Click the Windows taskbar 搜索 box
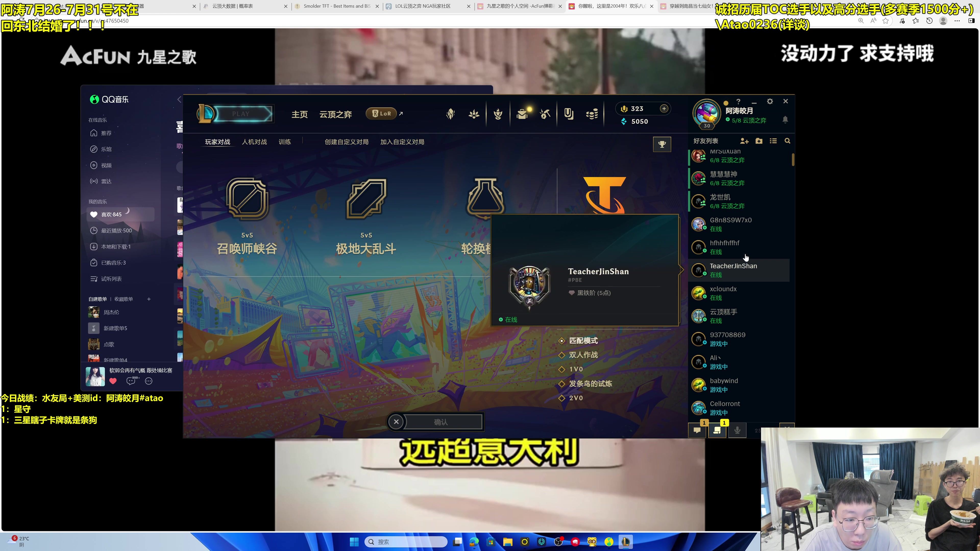 click(406, 542)
